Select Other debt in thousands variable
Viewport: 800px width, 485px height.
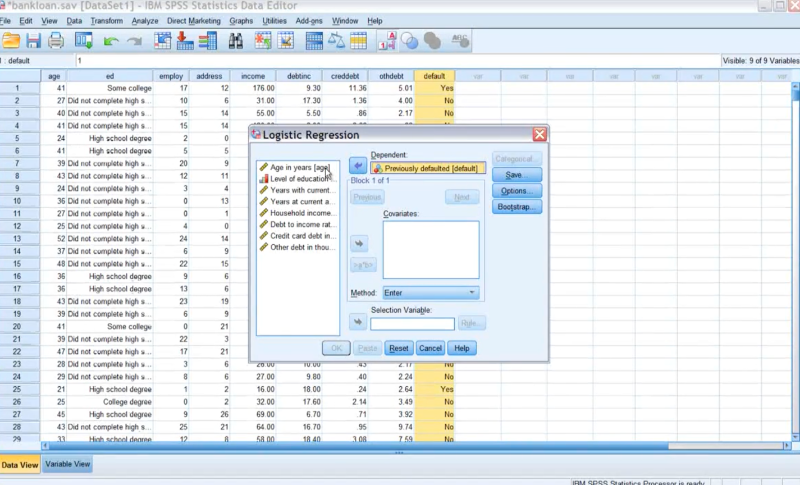(x=298, y=247)
